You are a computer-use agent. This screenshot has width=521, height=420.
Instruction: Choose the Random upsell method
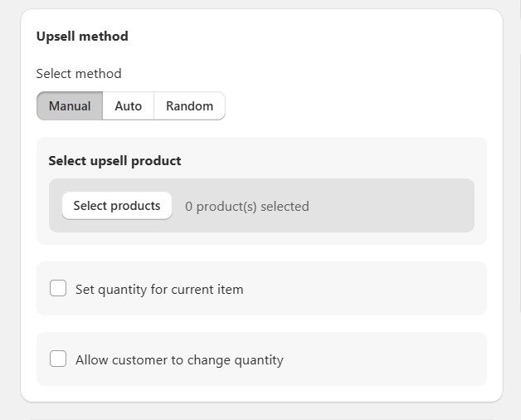[x=189, y=106]
